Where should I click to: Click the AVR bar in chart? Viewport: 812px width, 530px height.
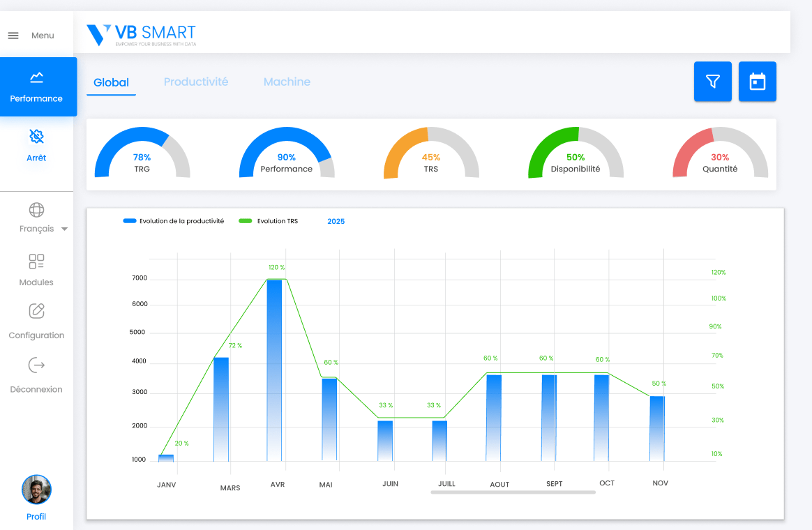[274, 370]
